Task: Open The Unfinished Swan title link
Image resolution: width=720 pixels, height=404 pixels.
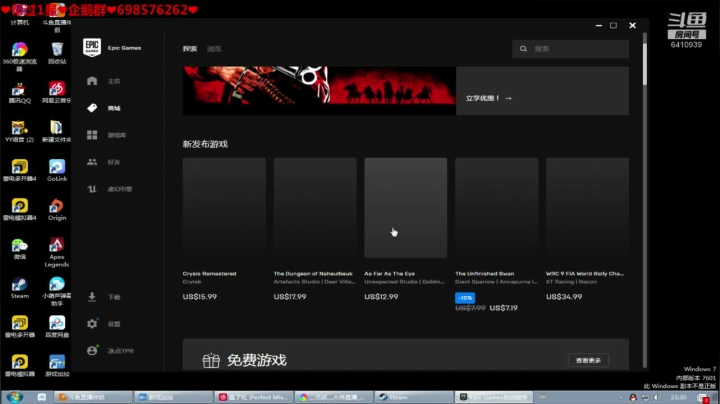Action: click(484, 274)
